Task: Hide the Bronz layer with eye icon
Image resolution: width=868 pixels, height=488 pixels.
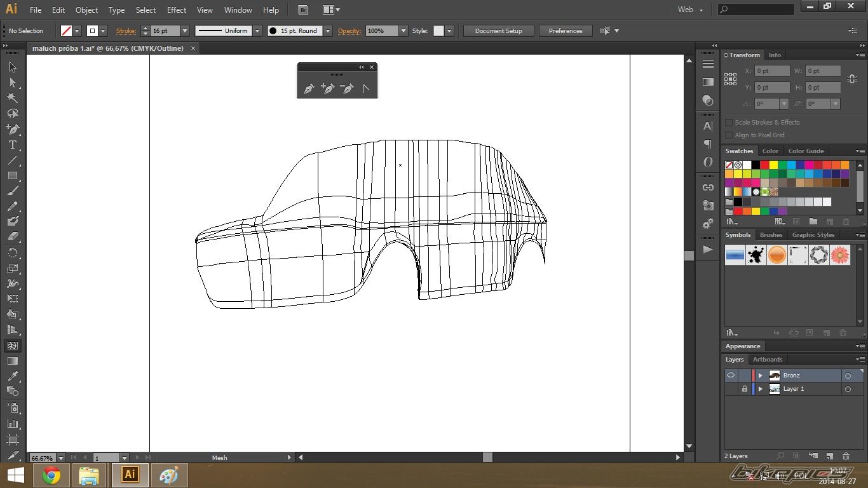Action: click(731, 376)
